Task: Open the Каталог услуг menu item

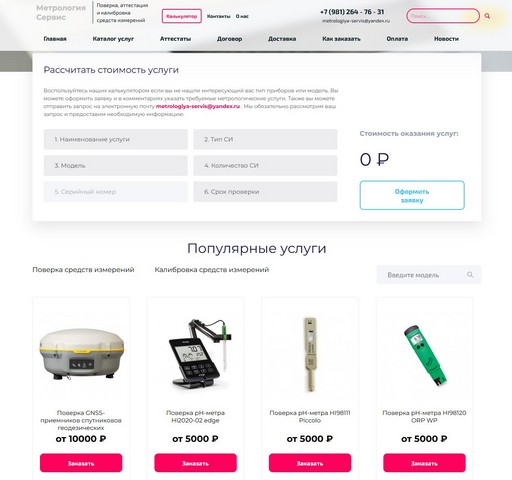Action: (x=113, y=39)
